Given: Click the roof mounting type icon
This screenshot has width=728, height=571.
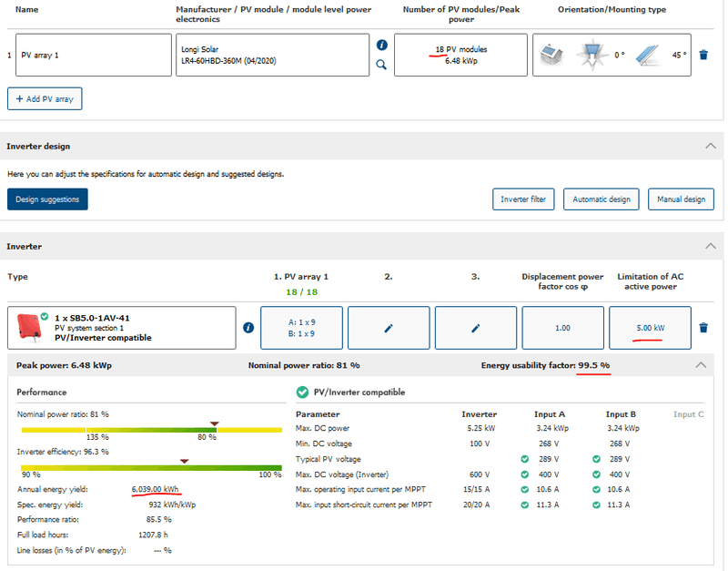Looking at the screenshot, I should pos(551,55).
